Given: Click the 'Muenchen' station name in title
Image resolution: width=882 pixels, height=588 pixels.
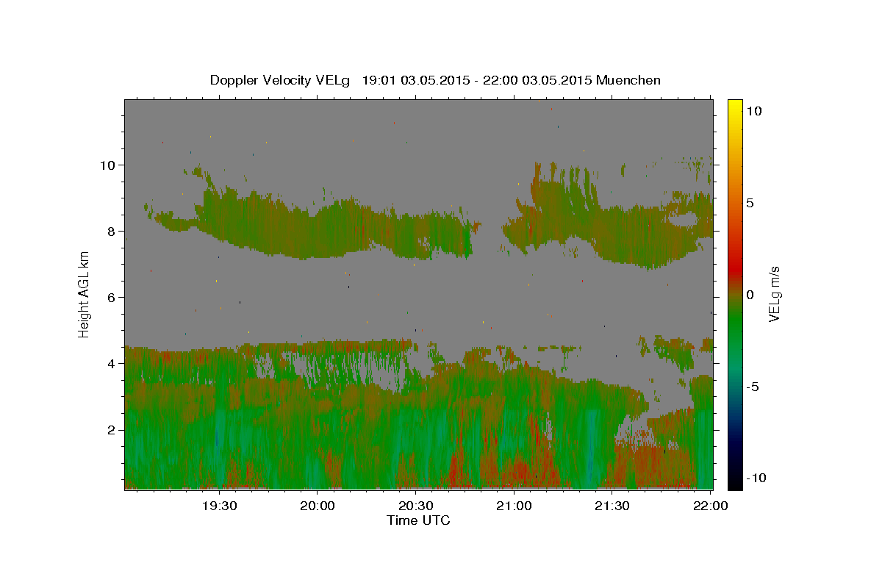Looking at the screenshot, I should (628, 80).
